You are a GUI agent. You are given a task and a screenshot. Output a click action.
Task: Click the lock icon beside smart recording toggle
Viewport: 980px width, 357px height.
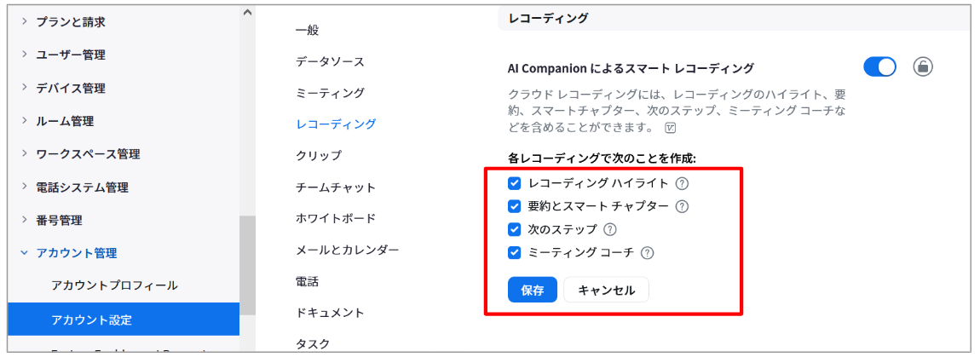coord(923,66)
